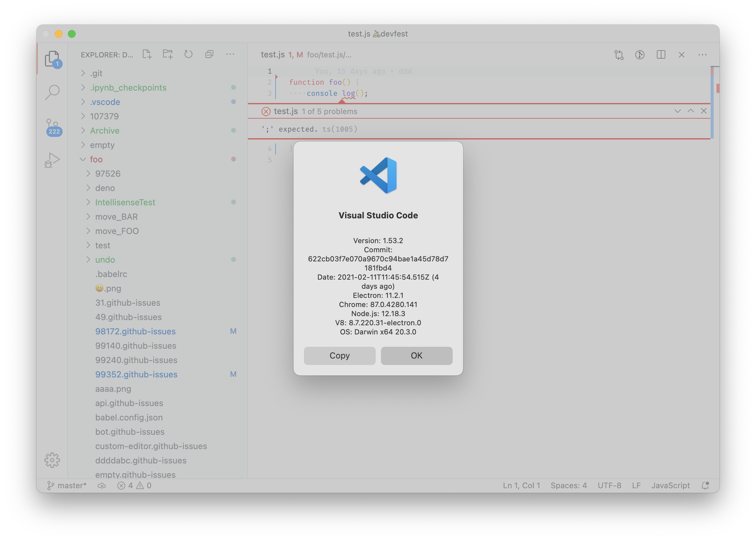This screenshot has width=756, height=541.
Task: Copy version info from the About dialog
Action: pyautogui.click(x=339, y=356)
